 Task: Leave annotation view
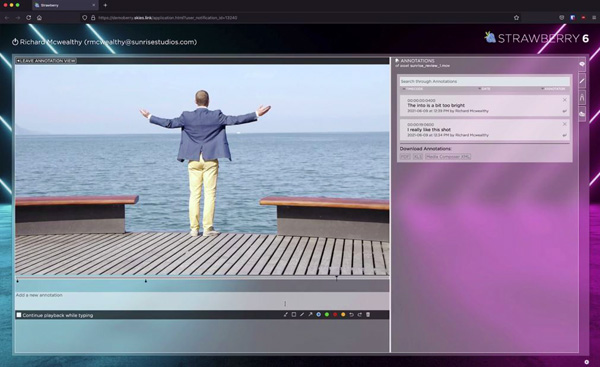[x=46, y=60]
